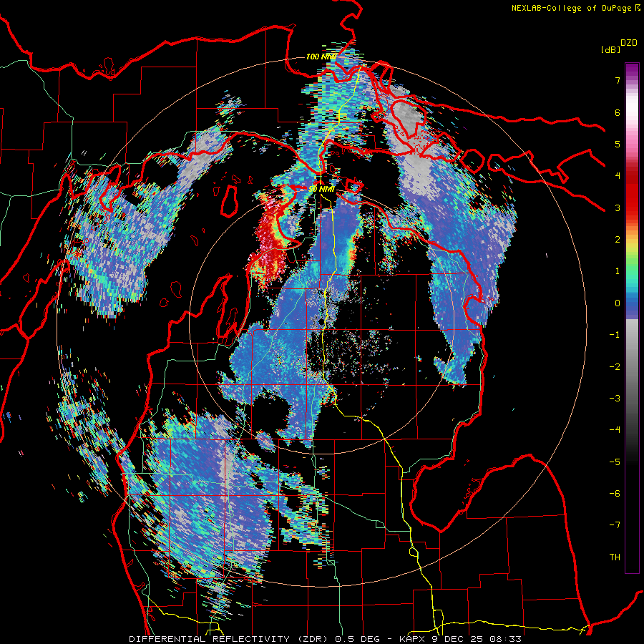Viewport: 644px width, 644px height.
Task: Click the 5 value on the color scale
Action: coord(618,144)
